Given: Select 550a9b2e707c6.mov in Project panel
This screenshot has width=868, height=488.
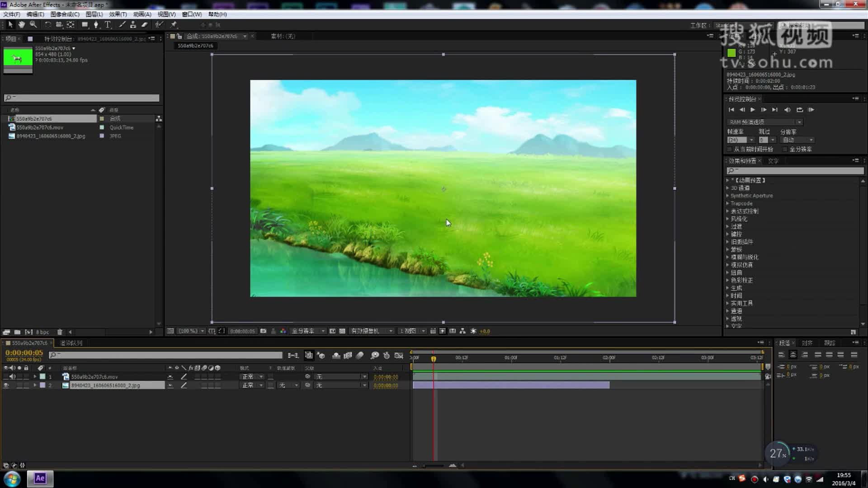Looking at the screenshot, I should coord(40,127).
